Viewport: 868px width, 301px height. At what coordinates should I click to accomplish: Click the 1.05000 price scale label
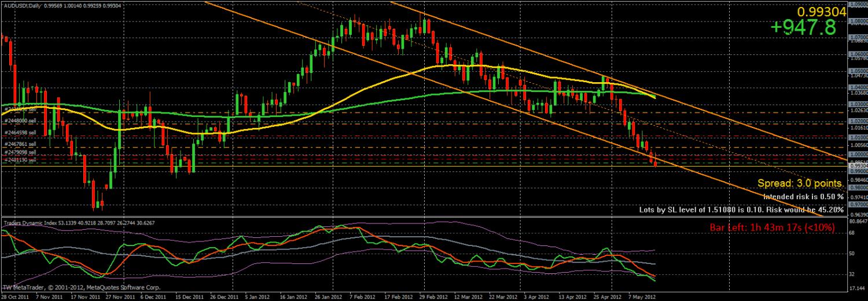(x=858, y=71)
